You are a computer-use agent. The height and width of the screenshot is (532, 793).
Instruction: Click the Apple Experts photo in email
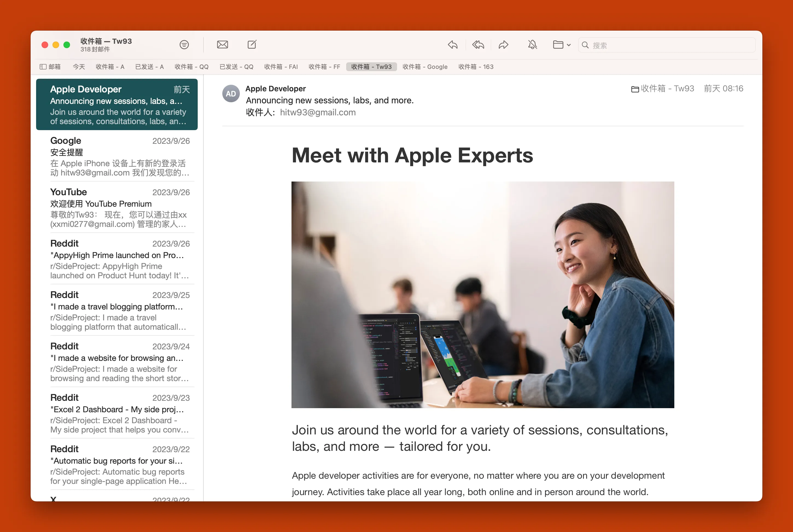click(x=483, y=294)
